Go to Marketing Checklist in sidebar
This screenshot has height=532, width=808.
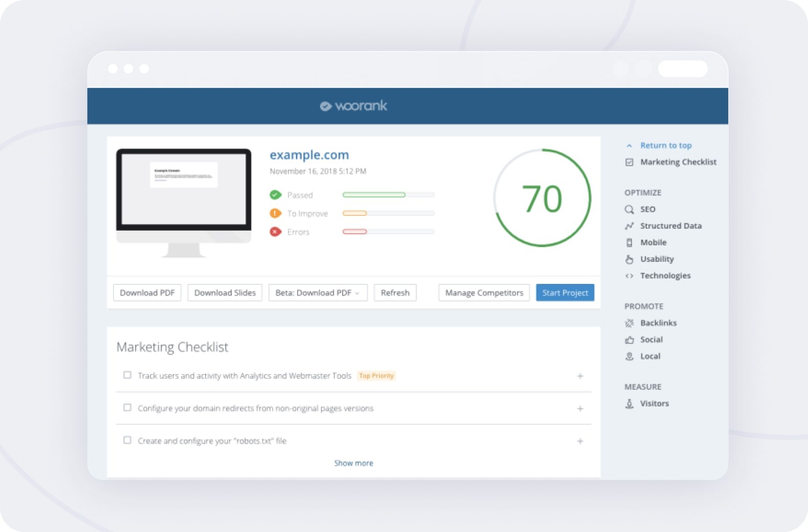[678, 162]
